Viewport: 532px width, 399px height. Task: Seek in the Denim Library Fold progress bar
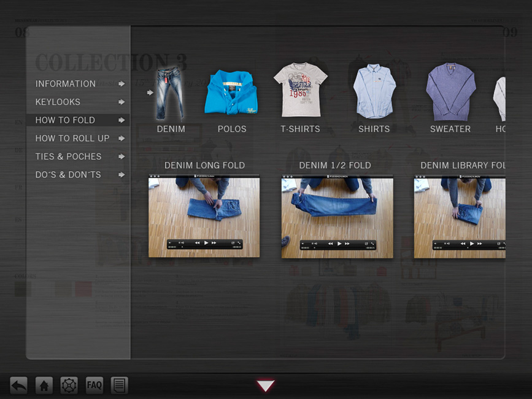click(470, 248)
